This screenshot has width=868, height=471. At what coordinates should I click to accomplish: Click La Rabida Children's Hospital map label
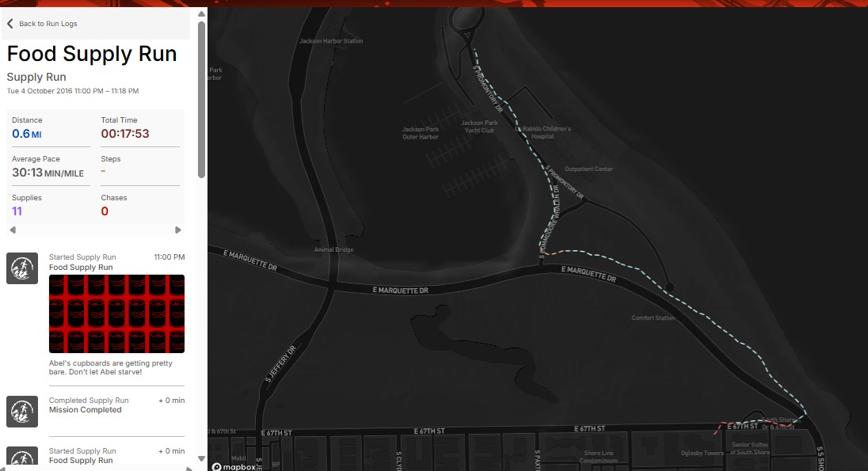pyautogui.click(x=543, y=132)
